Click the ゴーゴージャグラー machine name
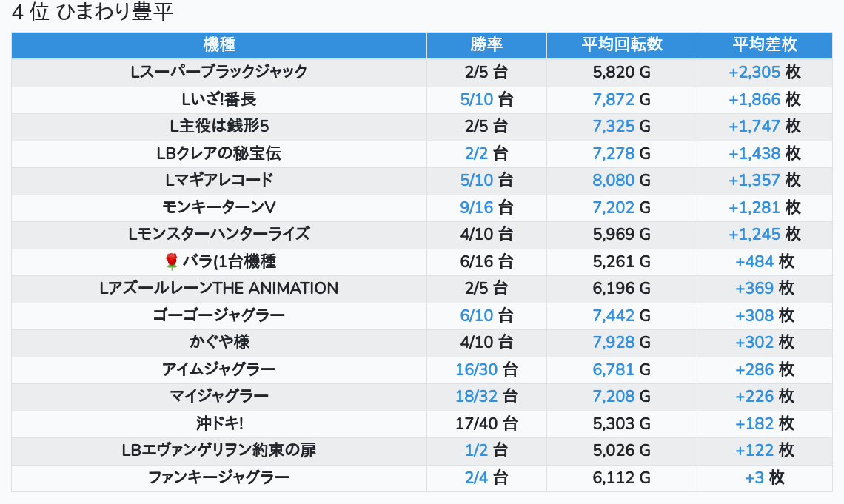 pos(219,315)
